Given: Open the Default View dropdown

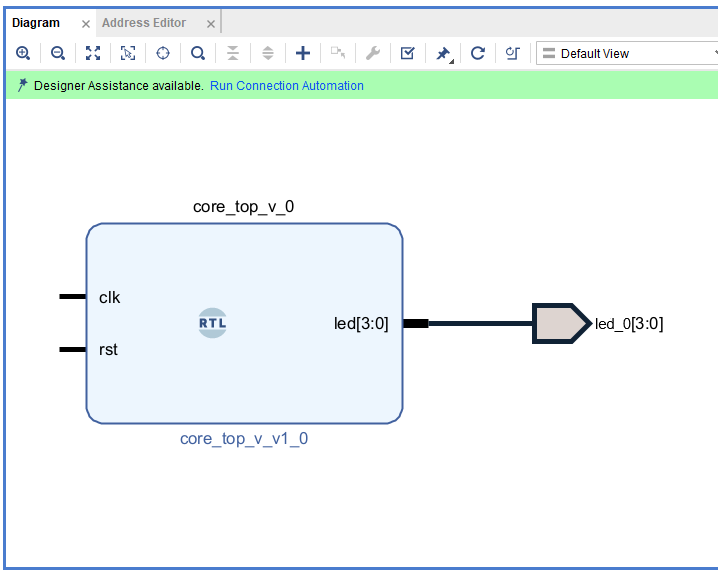Looking at the screenshot, I should click(628, 53).
